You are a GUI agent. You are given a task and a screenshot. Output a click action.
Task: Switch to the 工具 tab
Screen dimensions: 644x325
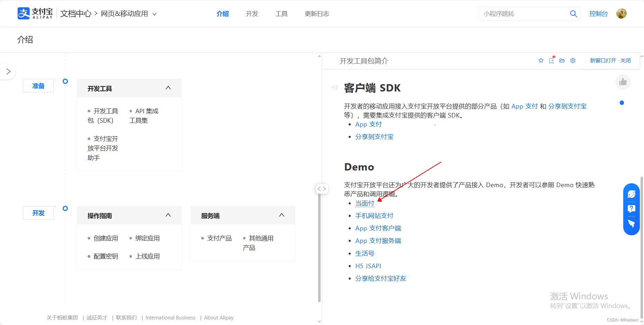tap(281, 14)
